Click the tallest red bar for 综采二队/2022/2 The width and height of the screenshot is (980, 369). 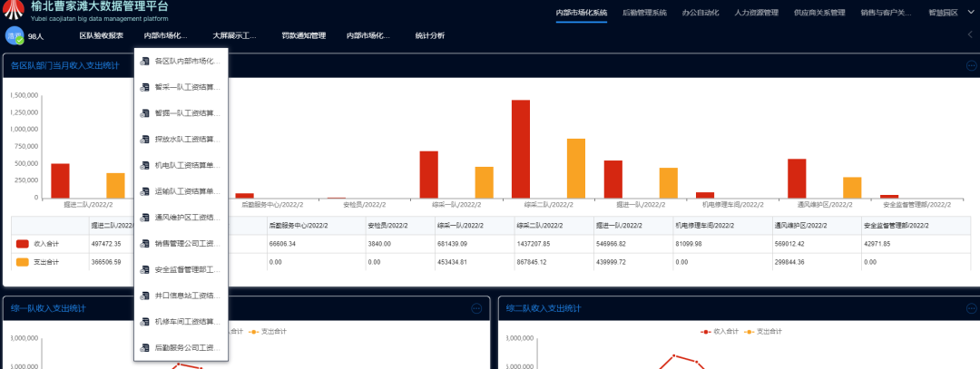(x=521, y=149)
